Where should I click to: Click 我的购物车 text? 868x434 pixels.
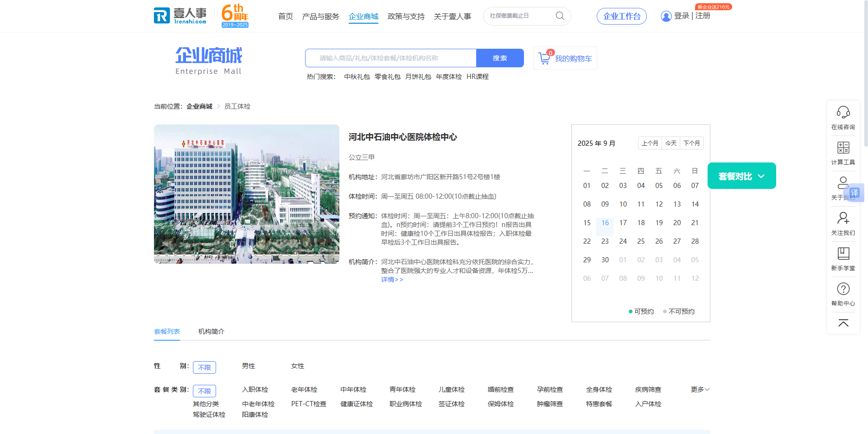point(574,58)
